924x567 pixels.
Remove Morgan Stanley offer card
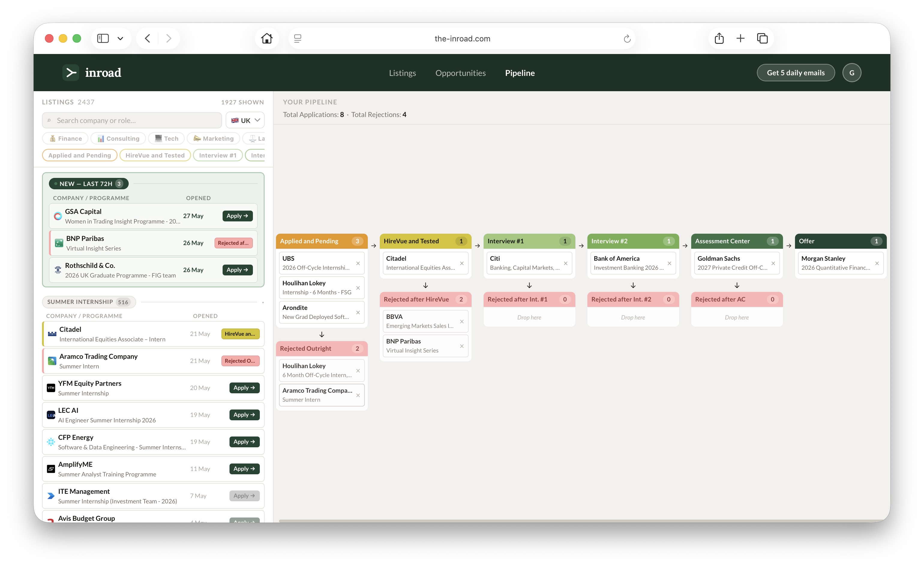click(x=877, y=263)
